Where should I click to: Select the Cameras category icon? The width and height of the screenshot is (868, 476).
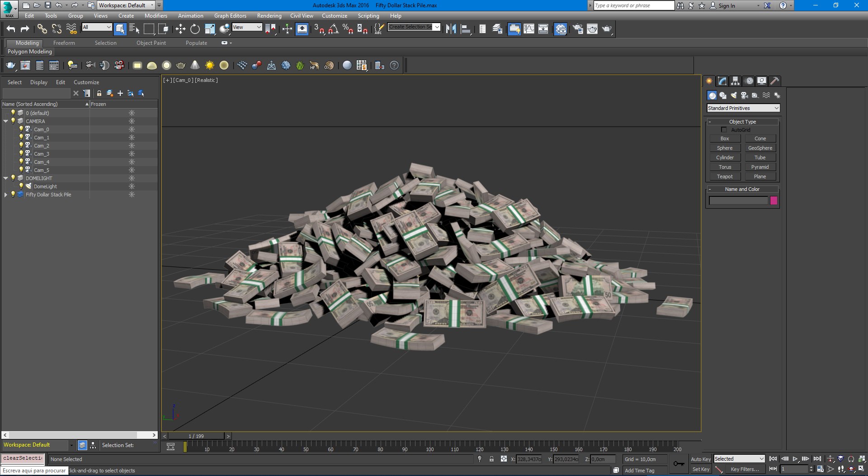click(745, 95)
